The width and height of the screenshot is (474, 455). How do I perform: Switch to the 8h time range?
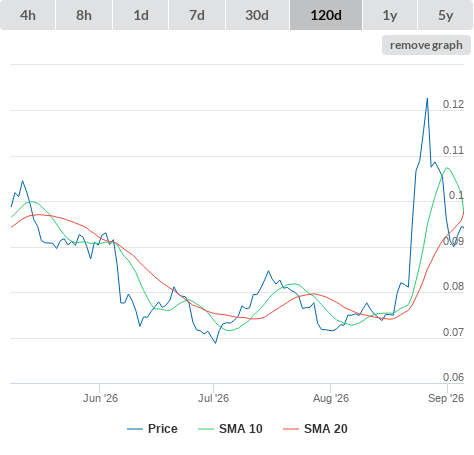coord(84,15)
